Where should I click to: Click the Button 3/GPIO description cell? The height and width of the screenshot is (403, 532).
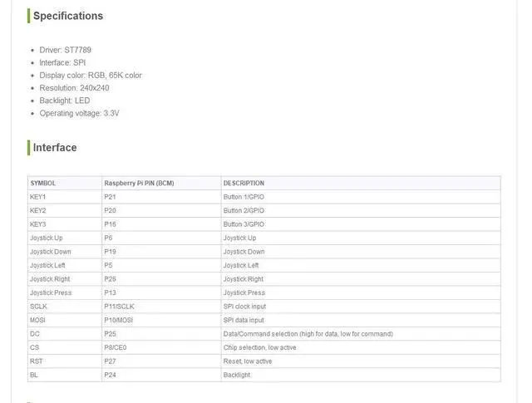[x=361, y=224]
